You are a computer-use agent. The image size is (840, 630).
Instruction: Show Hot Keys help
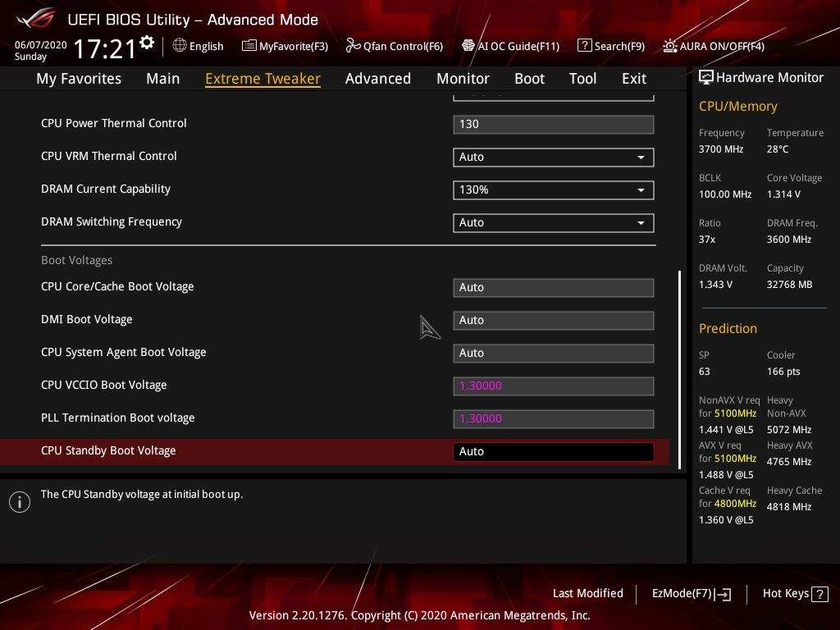[795, 594]
